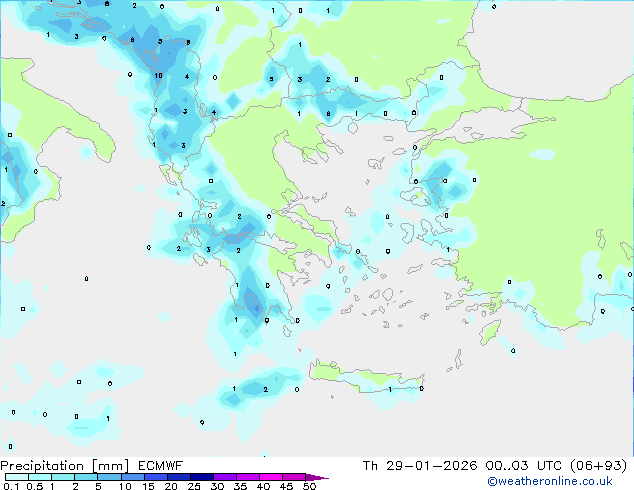Click the legend label '30'
This screenshot has width=634, height=490.
(x=217, y=486)
